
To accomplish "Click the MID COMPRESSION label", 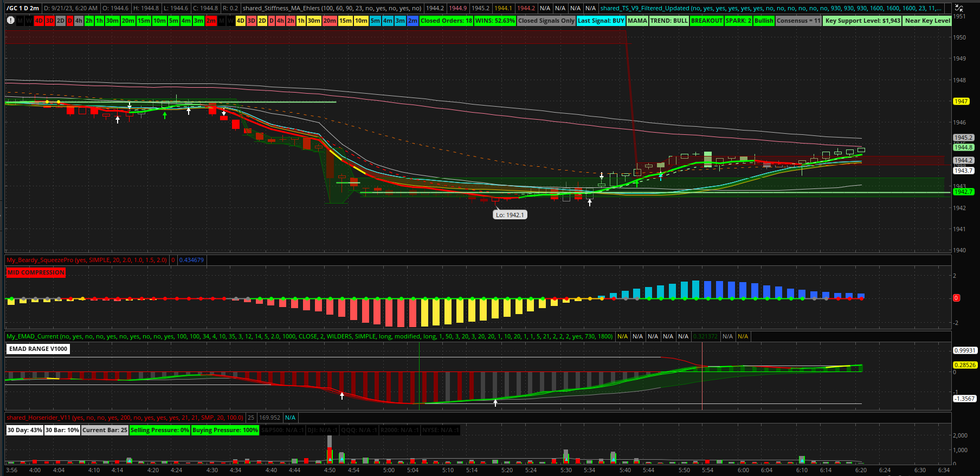I will [36, 272].
